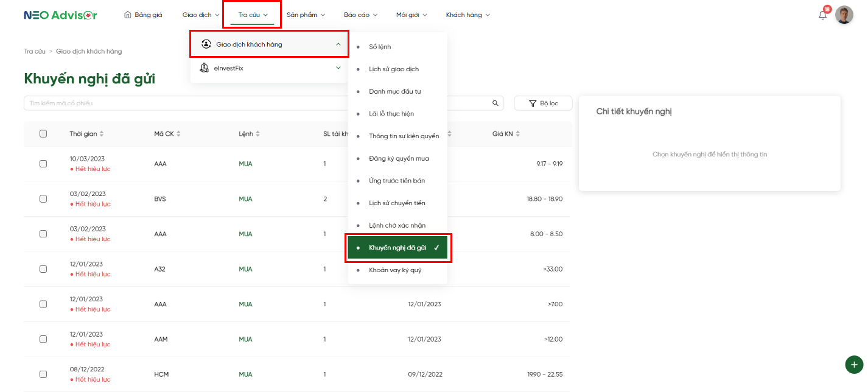Open the Bộ lọc filter button
The height and width of the screenshot is (392, 868).
[543, 103]
